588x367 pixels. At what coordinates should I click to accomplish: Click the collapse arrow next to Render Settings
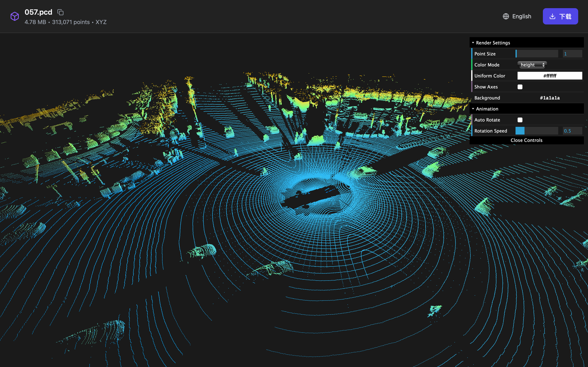473,42
